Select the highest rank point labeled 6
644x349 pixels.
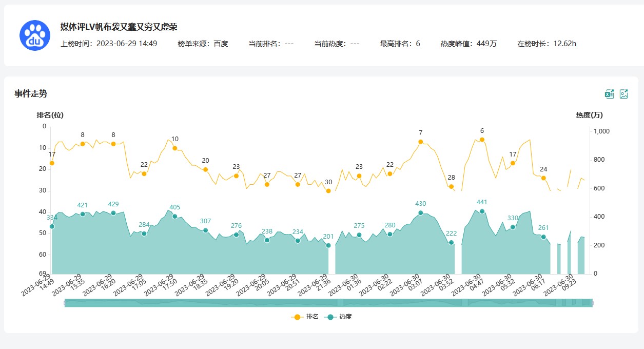482,140
